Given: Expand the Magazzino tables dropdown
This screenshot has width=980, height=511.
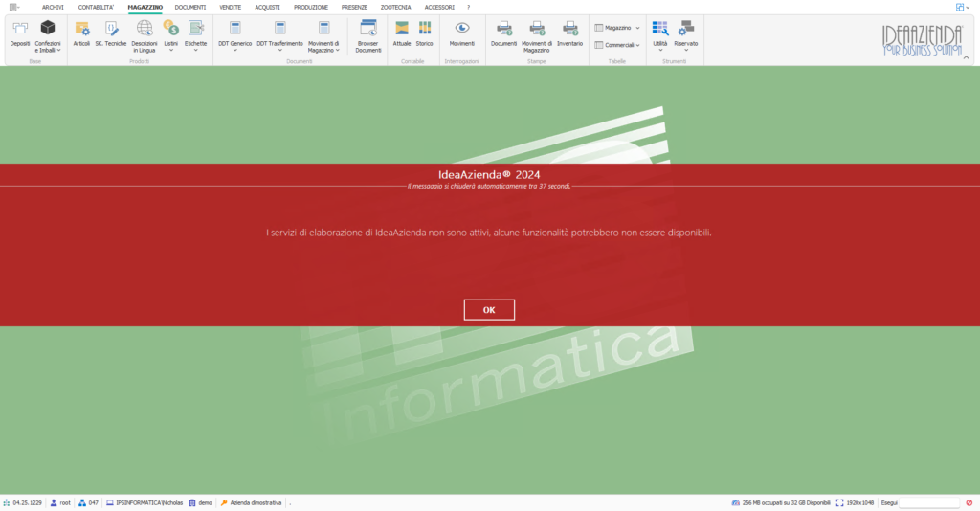Looking at the screenshot, I should (617, 28).
